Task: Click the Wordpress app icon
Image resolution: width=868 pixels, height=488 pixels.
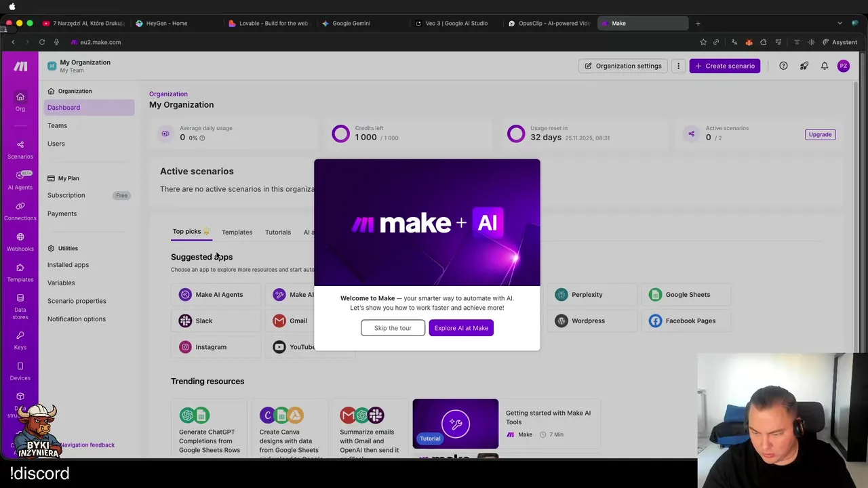Action: pyautogui.click(x=561, y=321)
